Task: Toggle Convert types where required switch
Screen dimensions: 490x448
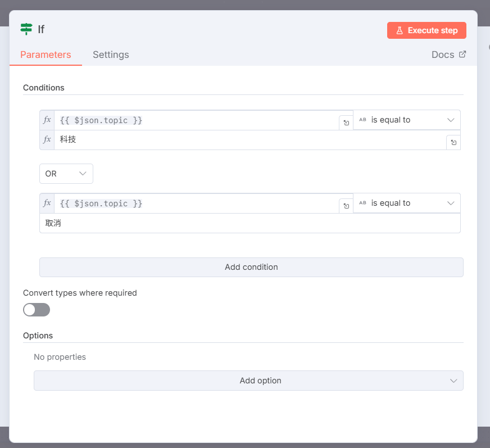Action: [37, 310]
